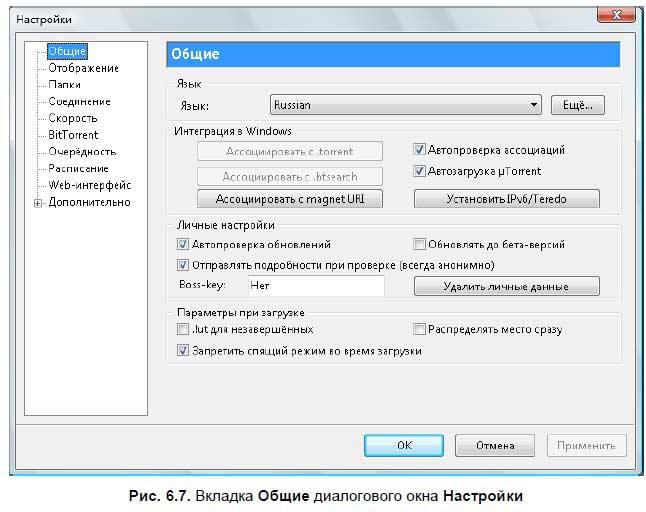Go to Соединение settings
646x512 pixels.
(x=80, y=102)
